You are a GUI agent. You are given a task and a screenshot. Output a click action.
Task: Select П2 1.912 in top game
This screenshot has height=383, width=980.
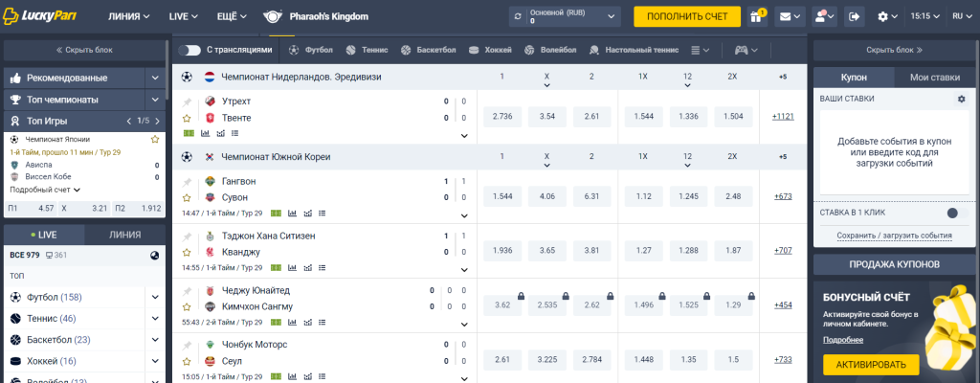click(140, 209)
